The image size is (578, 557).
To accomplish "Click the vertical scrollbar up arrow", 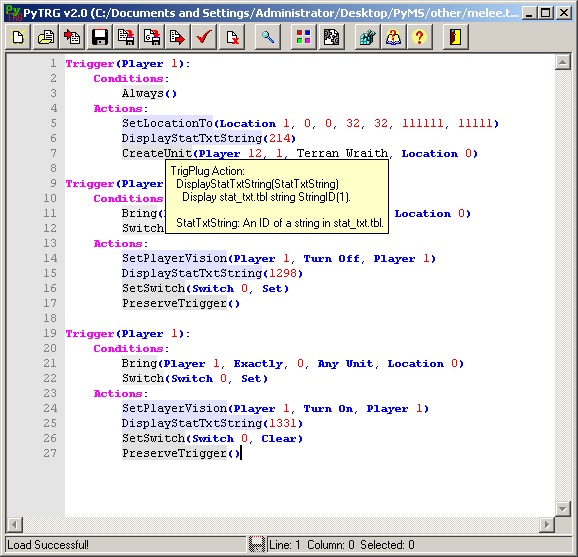I will (x=563, y=62).
